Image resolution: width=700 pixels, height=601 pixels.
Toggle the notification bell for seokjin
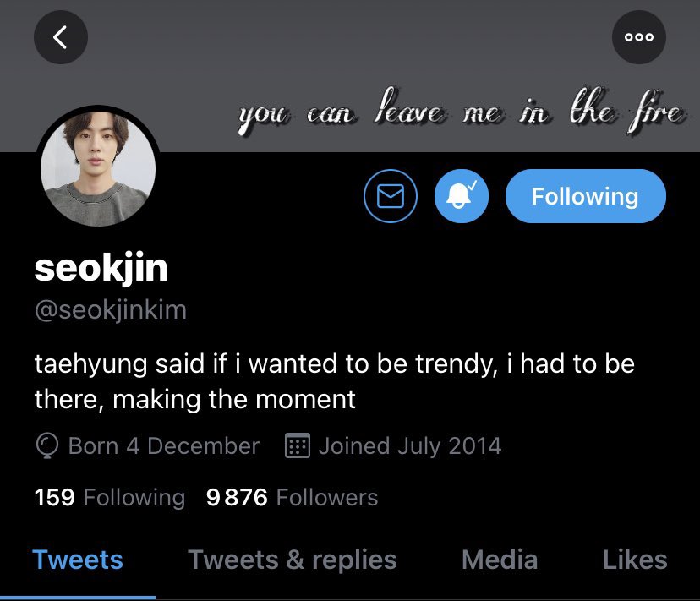coord(462,196)
